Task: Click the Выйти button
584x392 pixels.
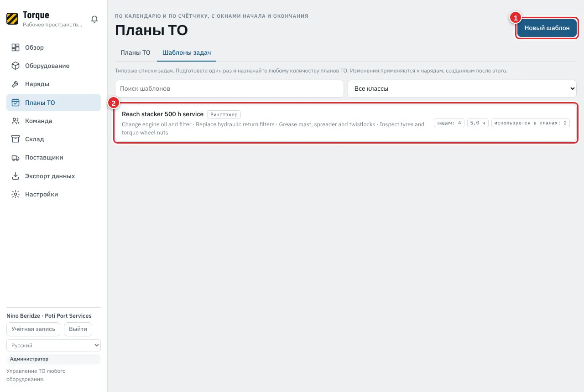Action: (x=78, y=329)
